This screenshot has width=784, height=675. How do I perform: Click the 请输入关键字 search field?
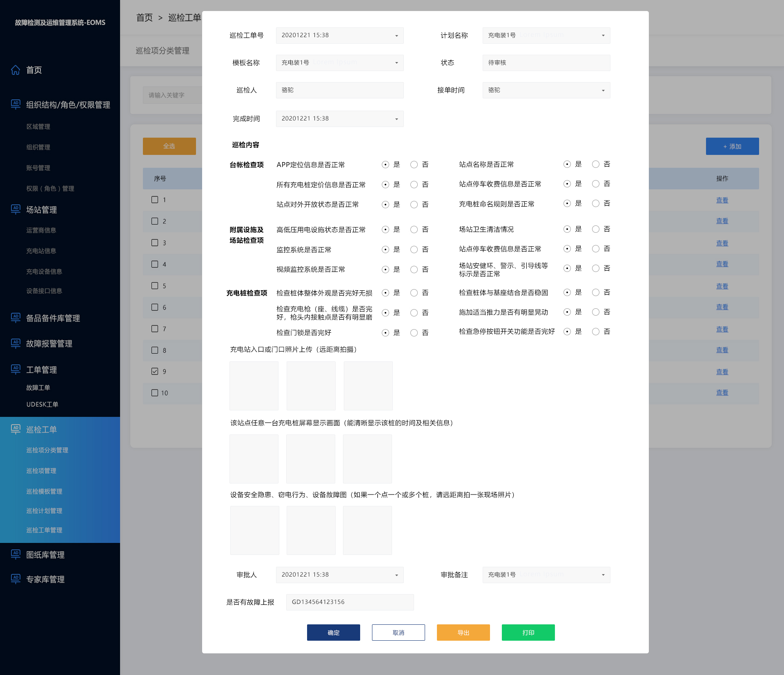pos(173,95)
